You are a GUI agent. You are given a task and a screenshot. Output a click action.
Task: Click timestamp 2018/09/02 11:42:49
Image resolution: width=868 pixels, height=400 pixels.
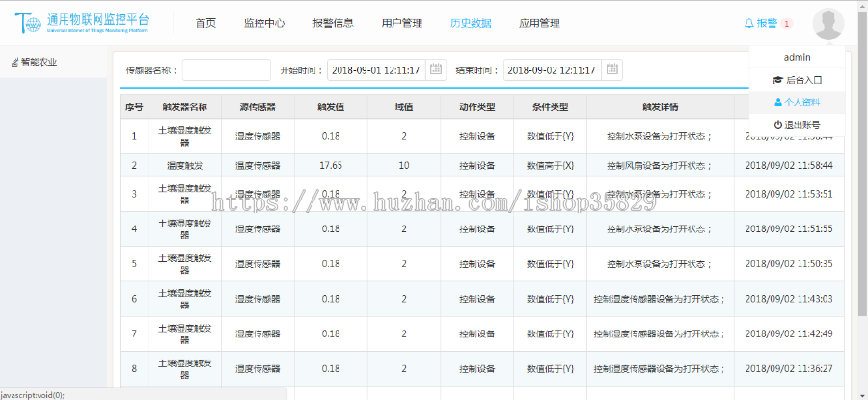tap(789, 333)
